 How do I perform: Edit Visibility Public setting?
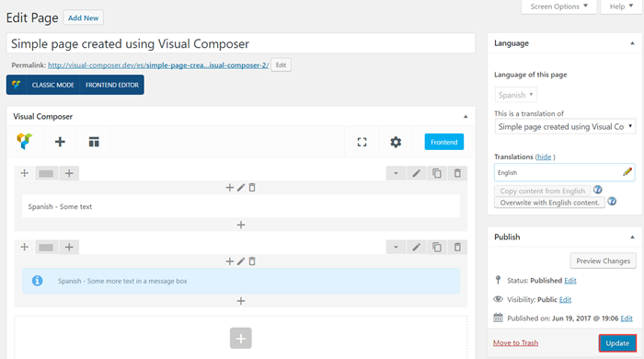565,299
